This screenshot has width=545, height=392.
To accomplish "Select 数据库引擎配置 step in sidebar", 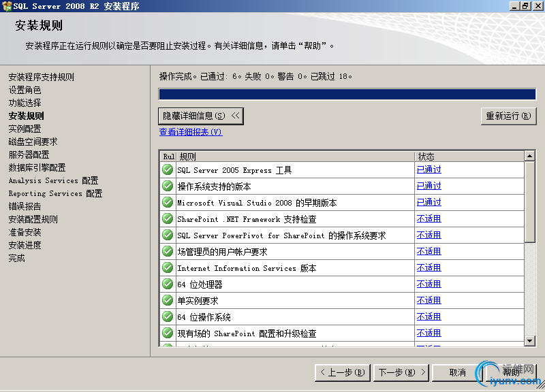I will (x=37, y=167).
